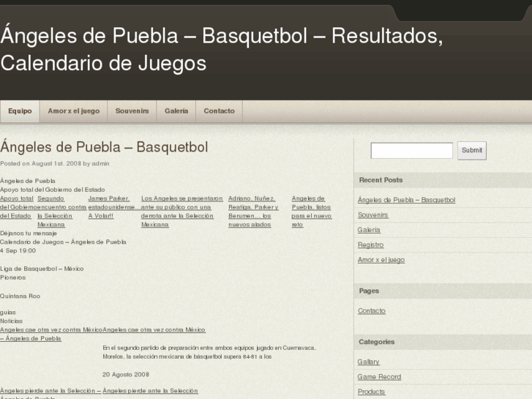Click the Pioneros team text
The image size is (532, 399).
pos(13,277)
